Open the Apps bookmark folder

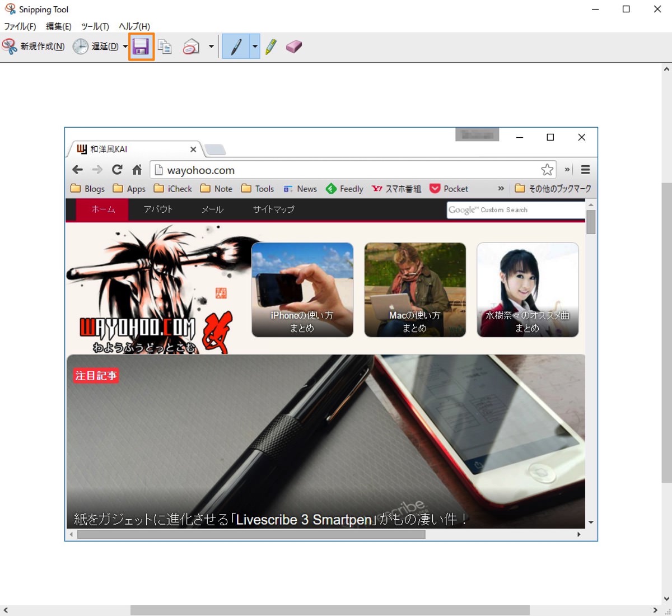(x=129, y=189)
